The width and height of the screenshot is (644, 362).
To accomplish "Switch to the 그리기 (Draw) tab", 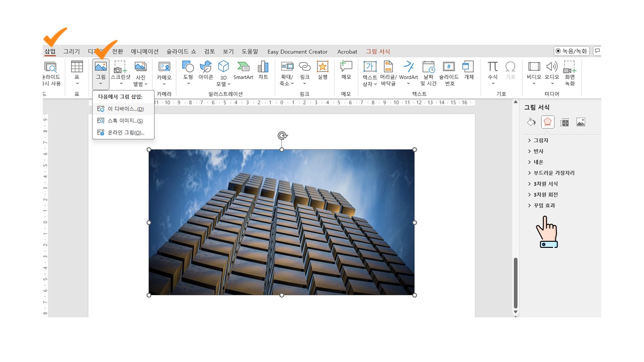I will 71,51.
